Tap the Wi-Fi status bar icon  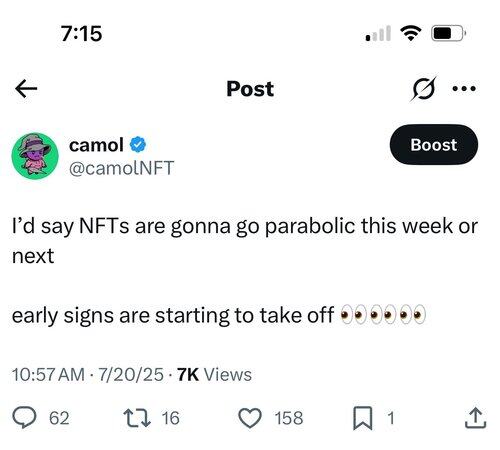(x=411, y=33)
